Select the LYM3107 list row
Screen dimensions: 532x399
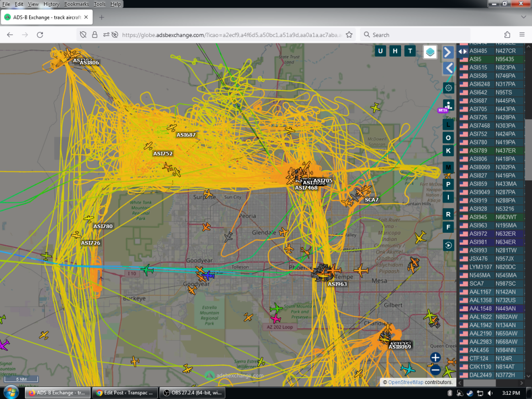pyautogui.click(x=491, y=267)
